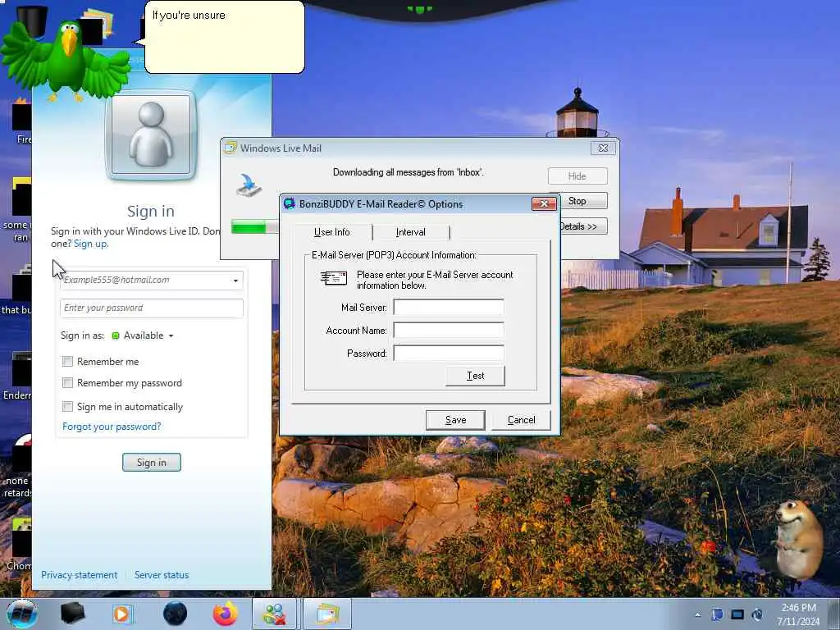Switch to the User Info tab

pos(332,232)
